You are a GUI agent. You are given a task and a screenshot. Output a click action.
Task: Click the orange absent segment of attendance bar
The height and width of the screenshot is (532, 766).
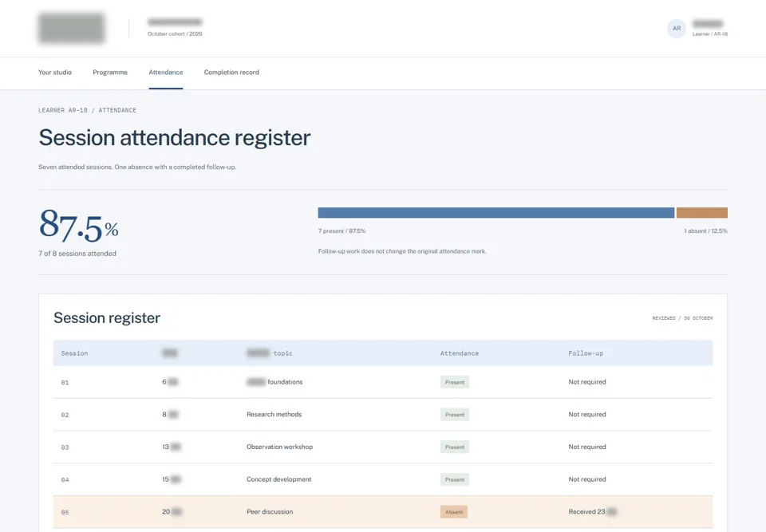click(x=702, y=212)
